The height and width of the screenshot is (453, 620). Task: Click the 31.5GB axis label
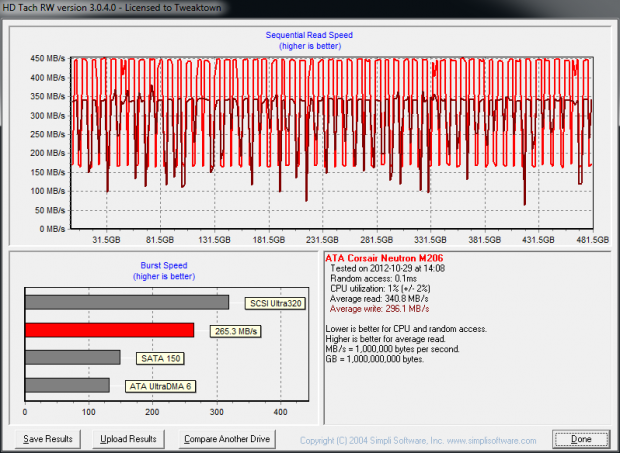click(106, 240)
